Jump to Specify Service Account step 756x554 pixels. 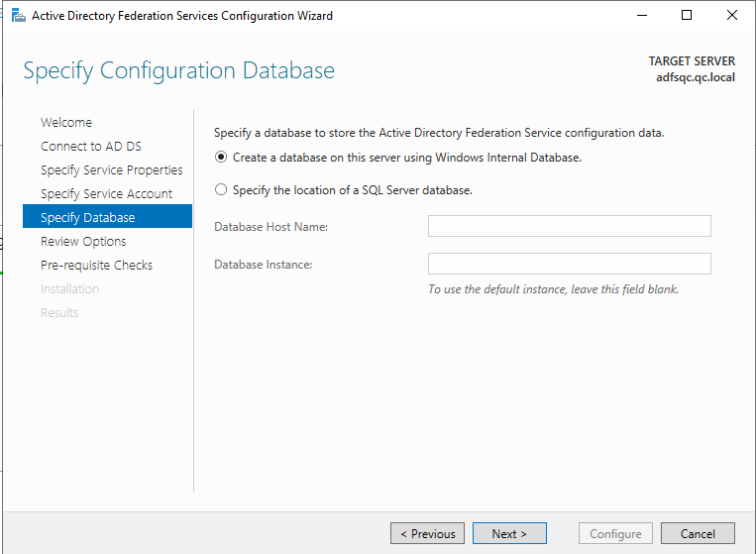coord(106,194)
